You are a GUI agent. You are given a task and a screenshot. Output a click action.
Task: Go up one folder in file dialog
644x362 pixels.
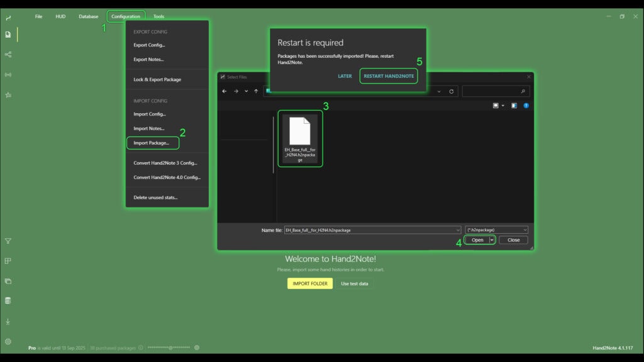tap(256, 91)
